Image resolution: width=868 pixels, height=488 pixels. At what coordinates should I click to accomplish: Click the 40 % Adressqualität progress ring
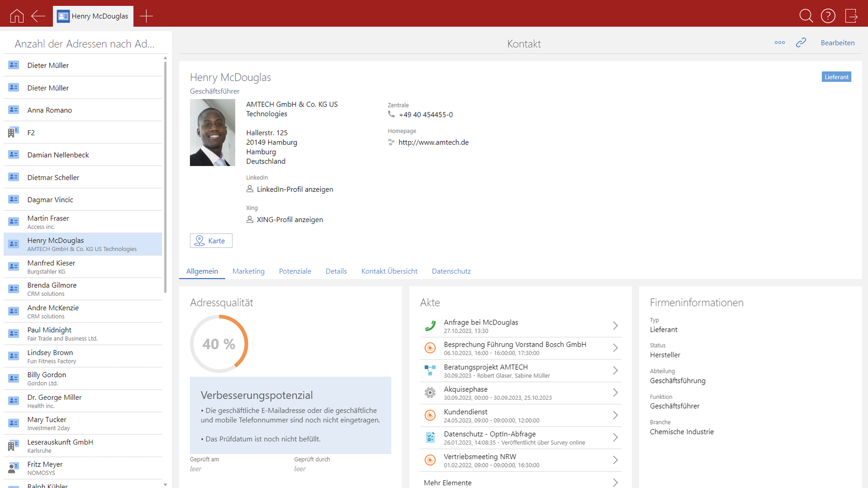click(219, 344)
